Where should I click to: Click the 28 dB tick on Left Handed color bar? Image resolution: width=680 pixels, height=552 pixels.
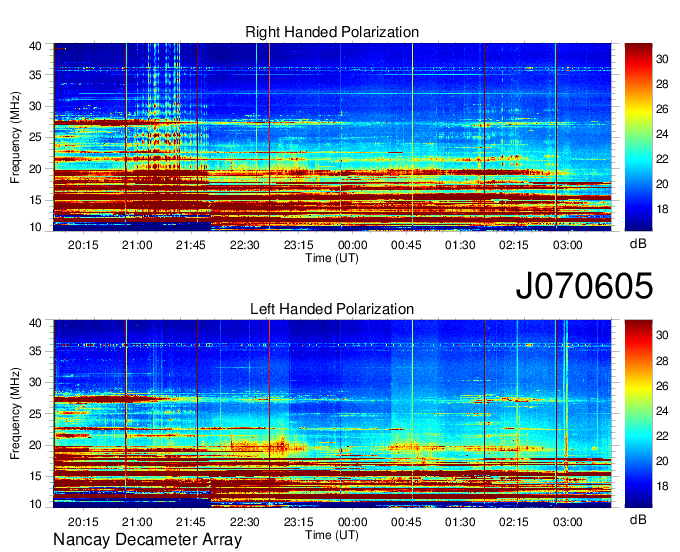[662, 361]
